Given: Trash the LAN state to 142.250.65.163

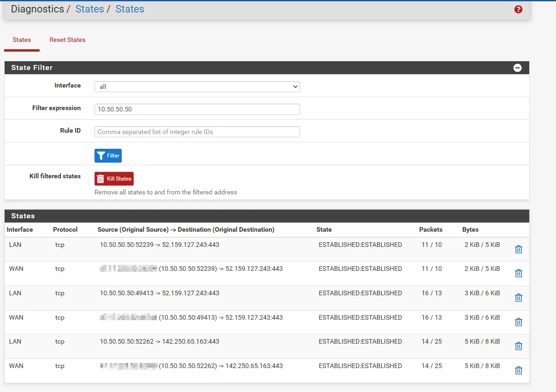Looking at the screenshot, I should (x=519, y=346).
